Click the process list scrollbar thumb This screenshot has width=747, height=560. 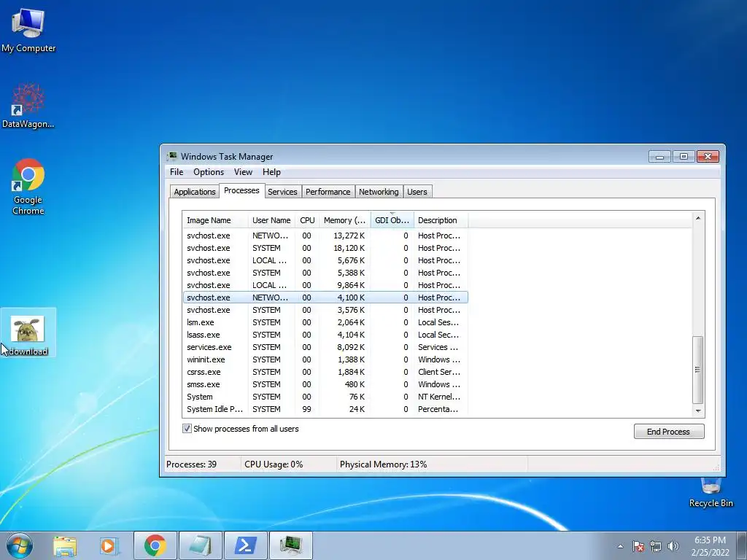pos(698,370)
